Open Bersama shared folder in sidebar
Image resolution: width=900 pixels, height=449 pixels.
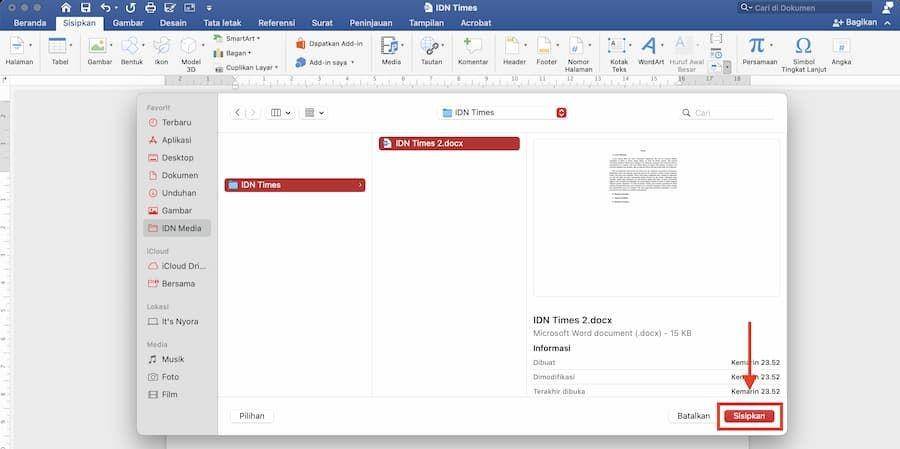point(177,284)
